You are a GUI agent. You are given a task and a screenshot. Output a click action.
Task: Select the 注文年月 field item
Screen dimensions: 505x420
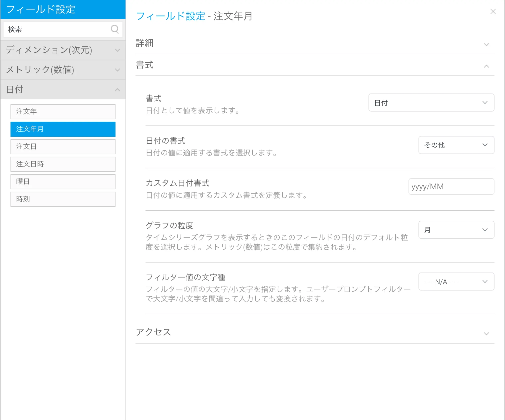point(63,129)
